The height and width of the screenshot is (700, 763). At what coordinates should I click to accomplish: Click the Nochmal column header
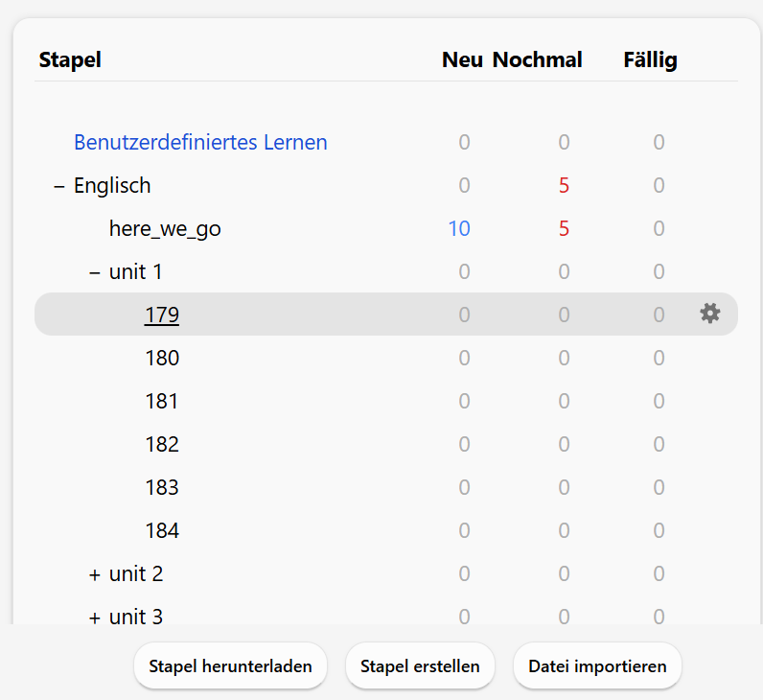click(537, 59)
